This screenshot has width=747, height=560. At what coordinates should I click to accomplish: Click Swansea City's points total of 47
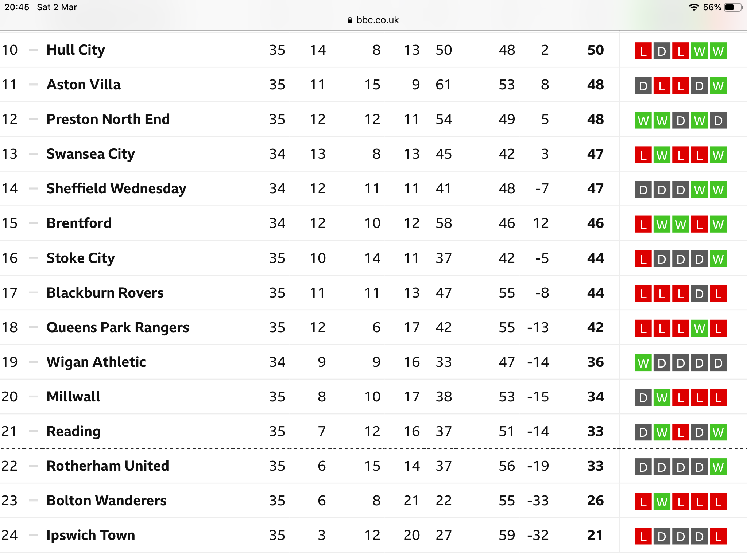click(595, 154)
